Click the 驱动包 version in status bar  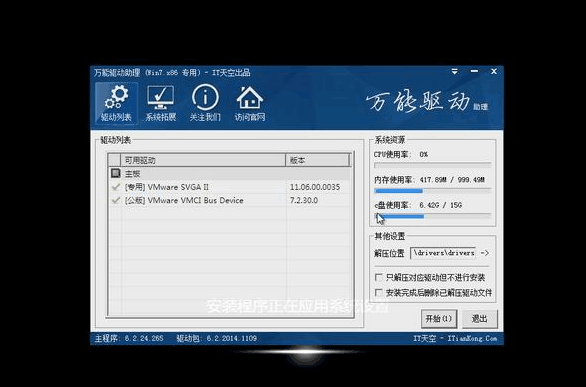click(216, 338)
